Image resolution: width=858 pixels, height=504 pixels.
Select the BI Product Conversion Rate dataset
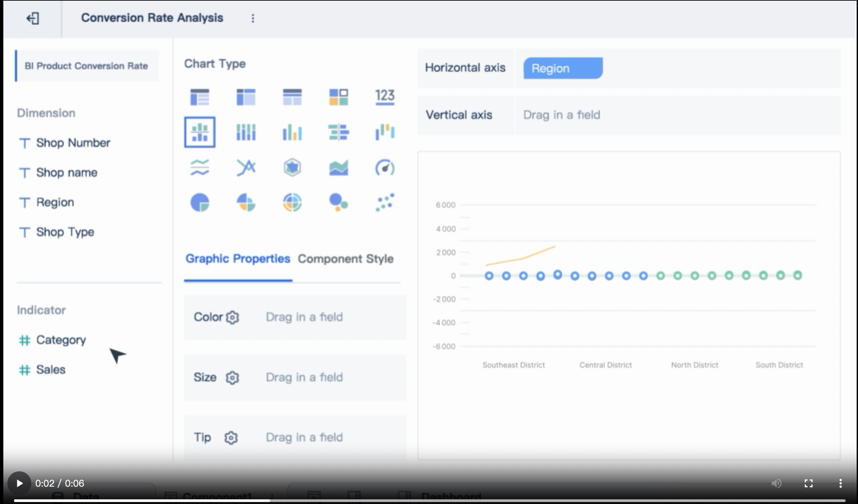click(x=87, y=66)
